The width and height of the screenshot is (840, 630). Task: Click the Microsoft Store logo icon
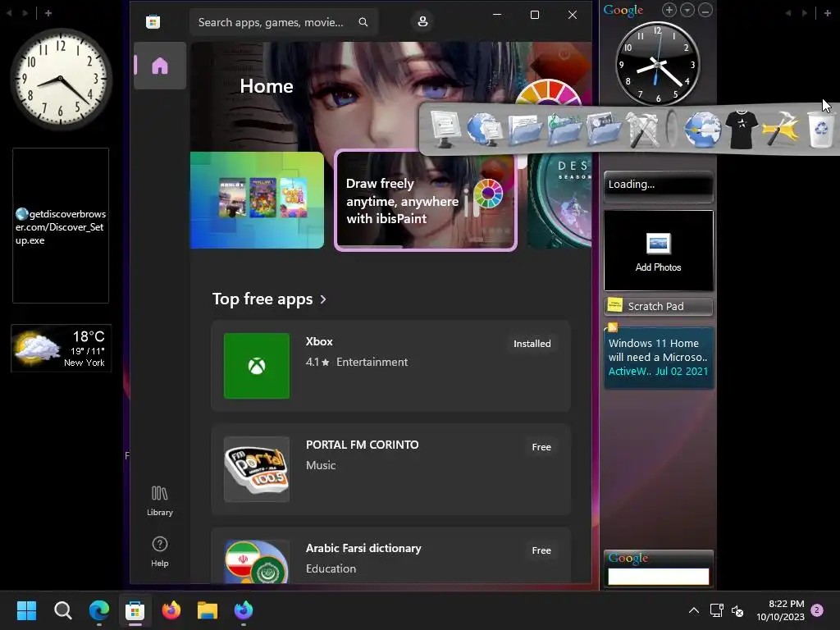(153, 22)
